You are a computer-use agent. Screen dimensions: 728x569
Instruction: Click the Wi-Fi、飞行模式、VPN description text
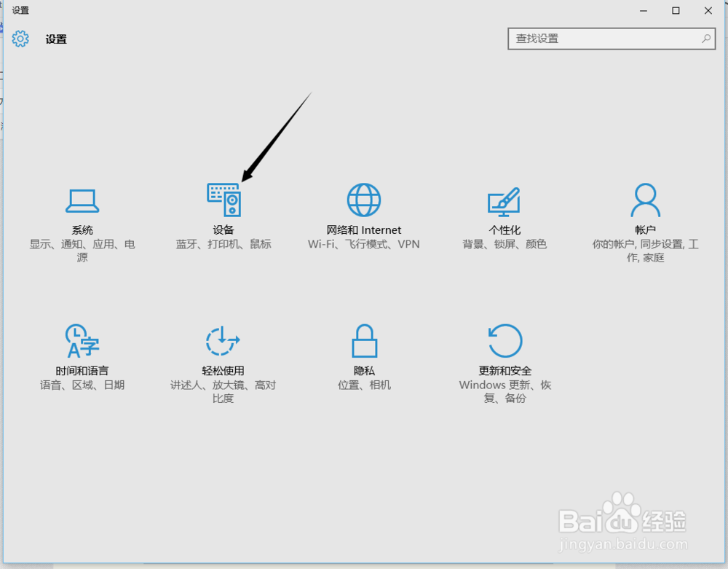pyautogui.click(x=364, y=244)
